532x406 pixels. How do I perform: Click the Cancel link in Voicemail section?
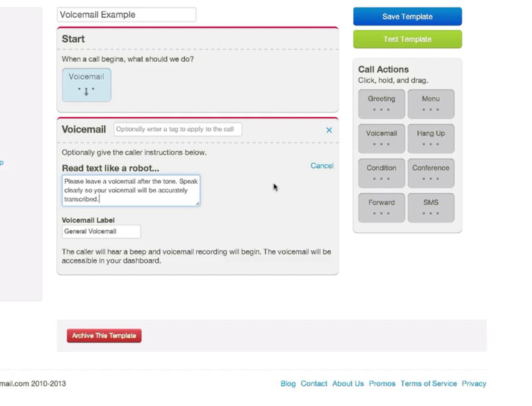coord(322,166)
